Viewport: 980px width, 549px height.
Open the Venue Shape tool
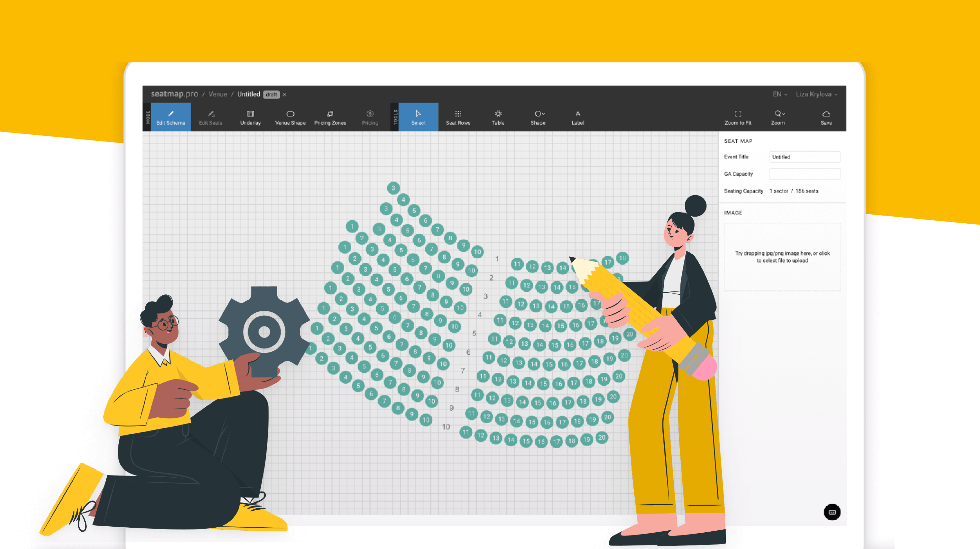[x=290, y=117]
